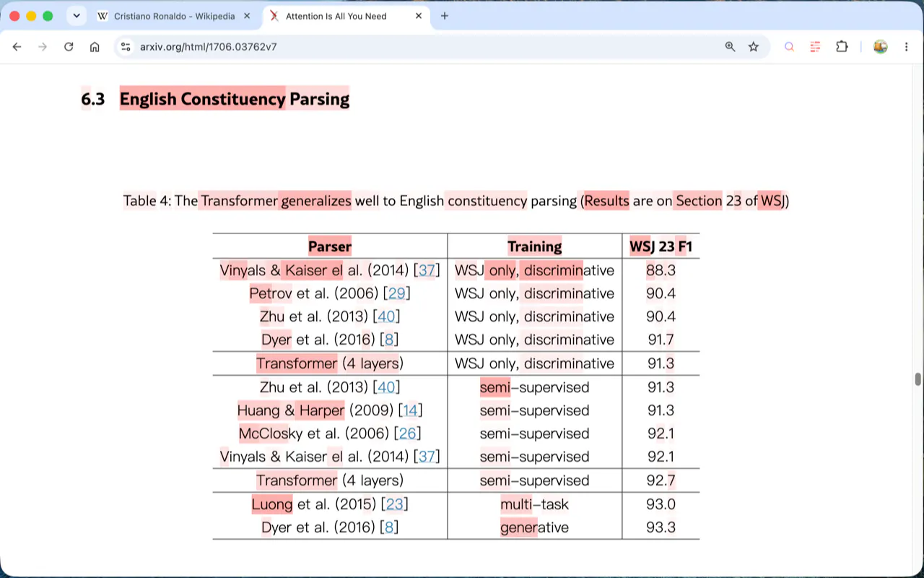924x578 pixels.
Task: Click the generative training cell
Action: [535, 527]
